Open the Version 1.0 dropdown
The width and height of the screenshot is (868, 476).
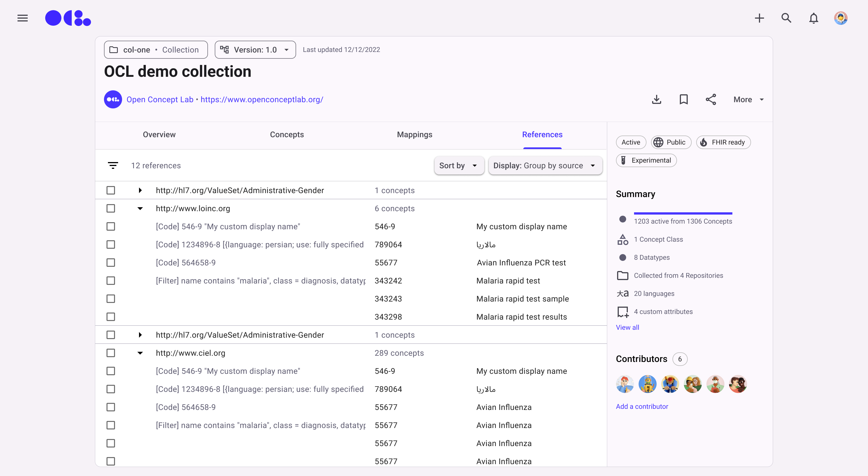[255, 50]
